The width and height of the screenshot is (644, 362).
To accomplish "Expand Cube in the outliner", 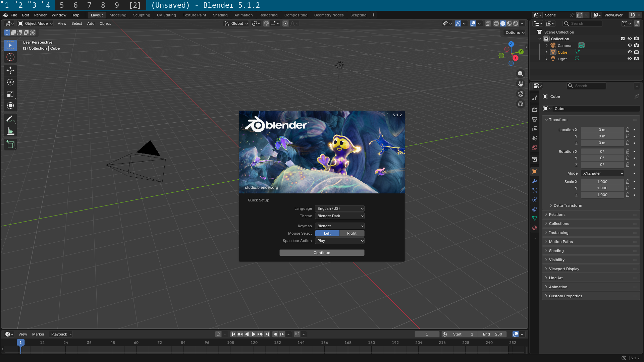I will (x=546, y=52).
